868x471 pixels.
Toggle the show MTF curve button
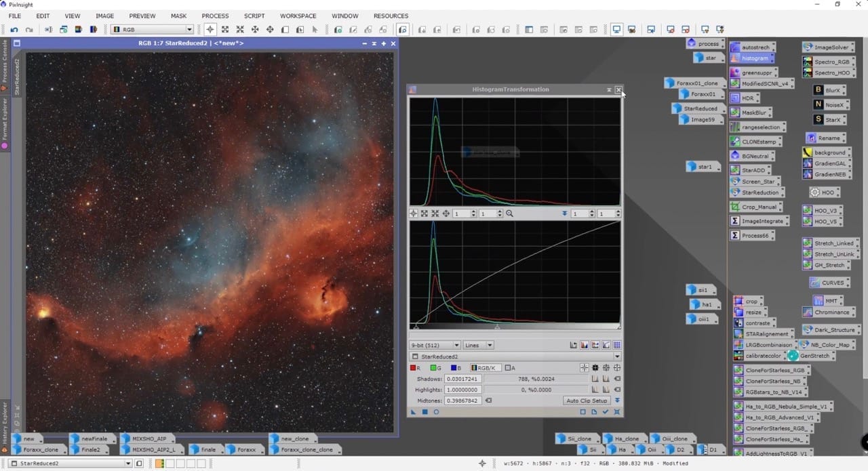tap(606, 346)
